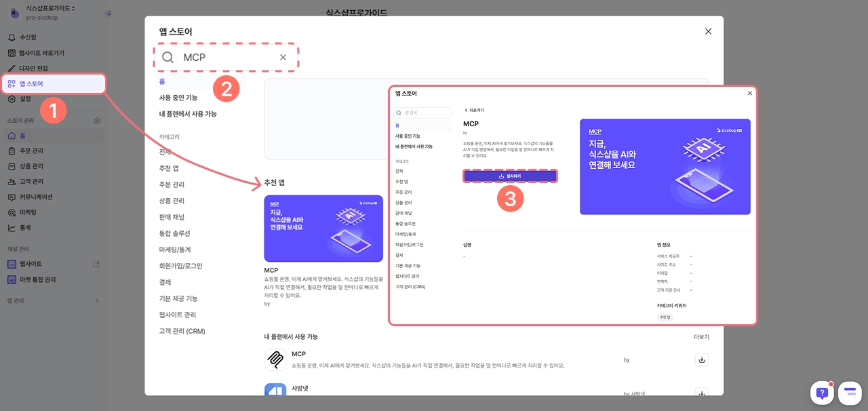Choose 상품 관리 category in app store

pos(172,201)
